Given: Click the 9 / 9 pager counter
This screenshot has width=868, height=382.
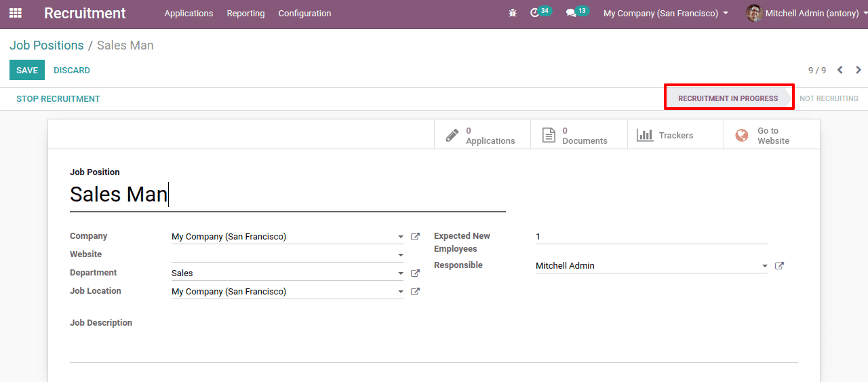Looking at the screenshot, I should pos(817,70).
